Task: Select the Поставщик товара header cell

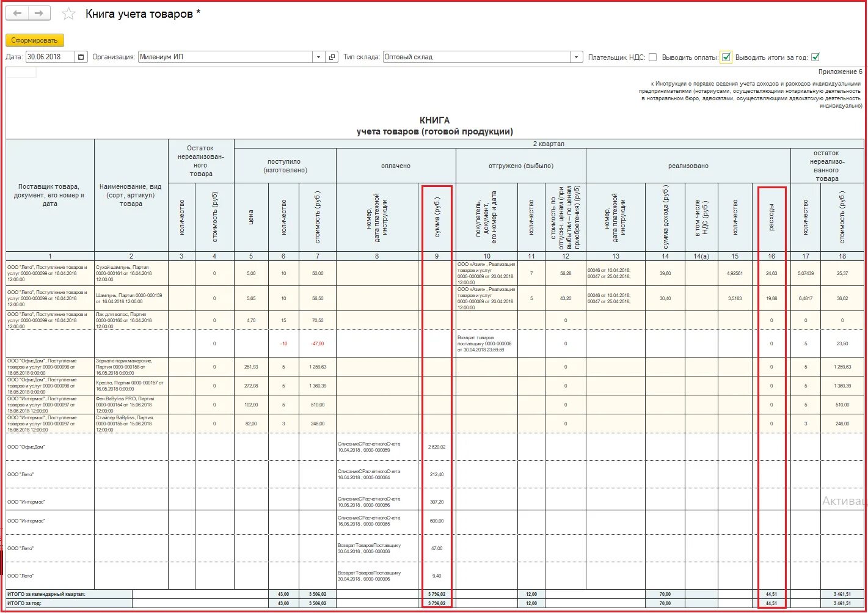Action: coord(50,195)
